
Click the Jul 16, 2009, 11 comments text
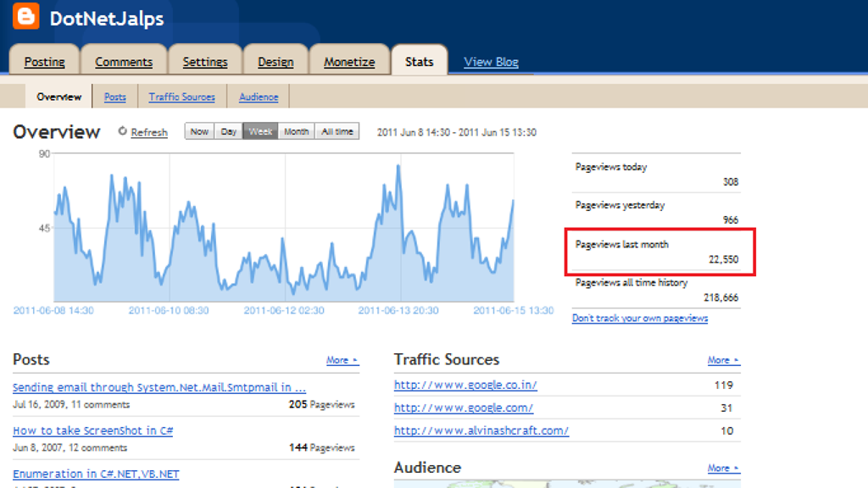[x=71, y=404]
